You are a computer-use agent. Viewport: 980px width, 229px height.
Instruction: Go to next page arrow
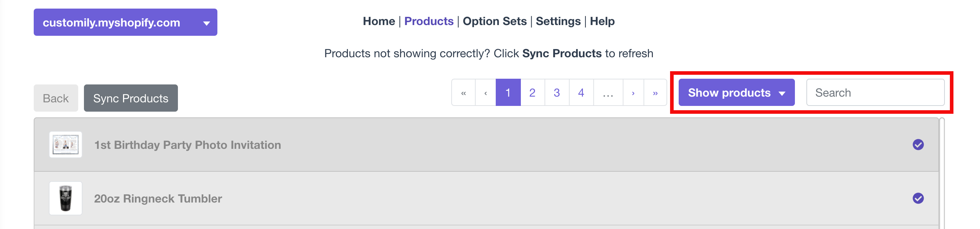633,93
